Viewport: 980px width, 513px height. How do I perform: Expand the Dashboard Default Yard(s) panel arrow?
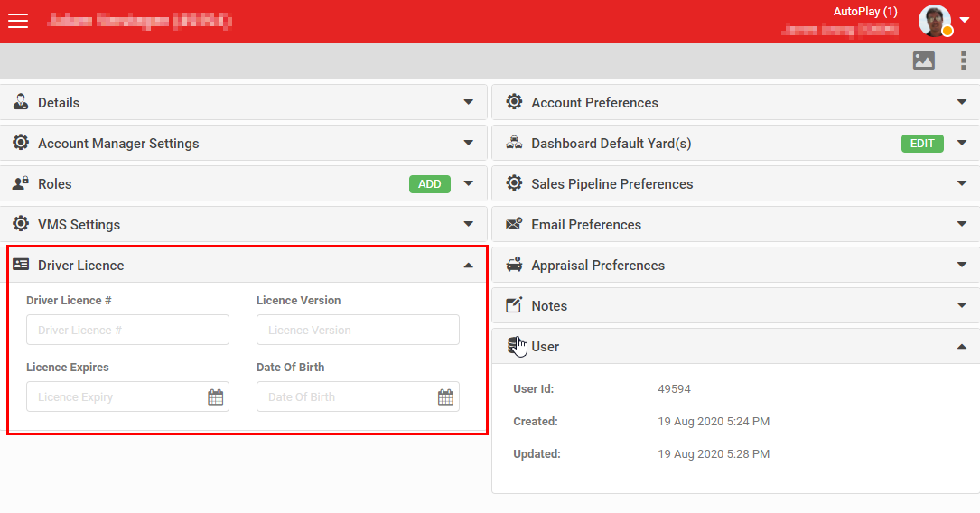(x=962, y=143)
